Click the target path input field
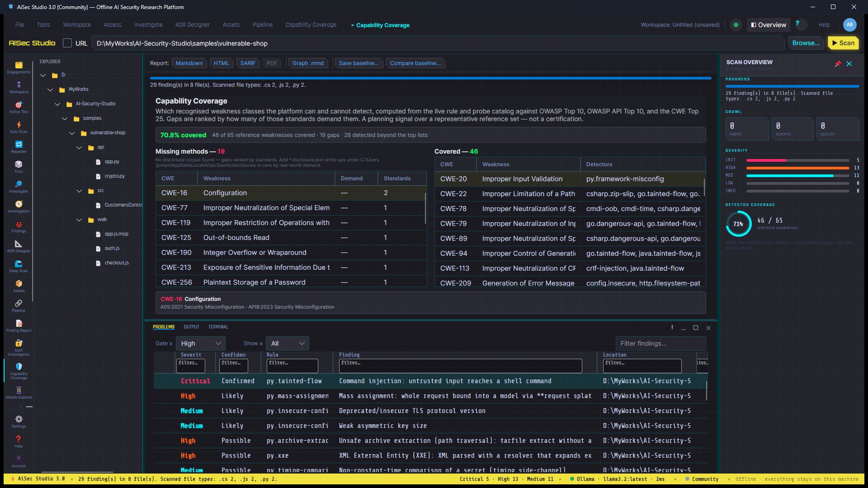 (x=438, y=43)
